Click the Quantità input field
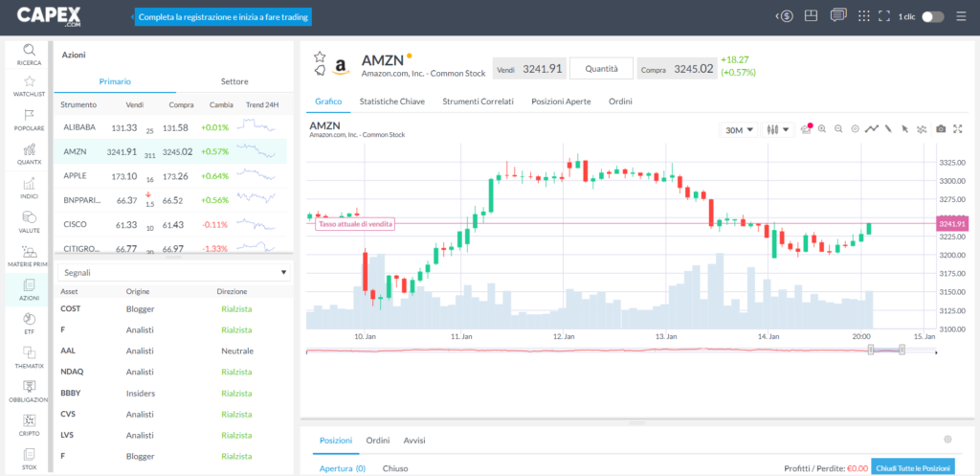This screenshot has width=980, height=476. click(x=601, y=69)
